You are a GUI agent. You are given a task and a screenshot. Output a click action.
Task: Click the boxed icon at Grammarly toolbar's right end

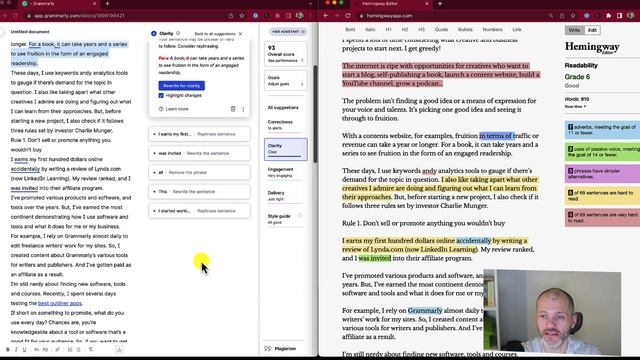pos(119,349)
